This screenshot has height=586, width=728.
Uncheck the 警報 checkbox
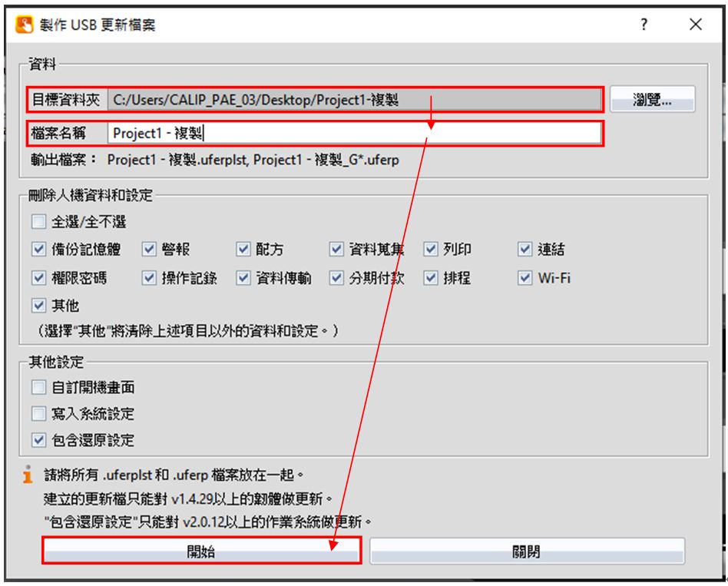click(149, 250)
